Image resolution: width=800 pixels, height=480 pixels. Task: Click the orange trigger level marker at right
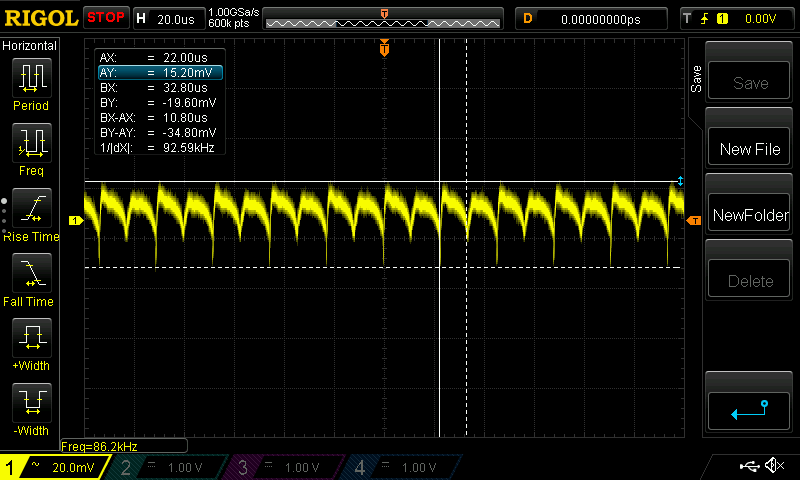(694, 220)
